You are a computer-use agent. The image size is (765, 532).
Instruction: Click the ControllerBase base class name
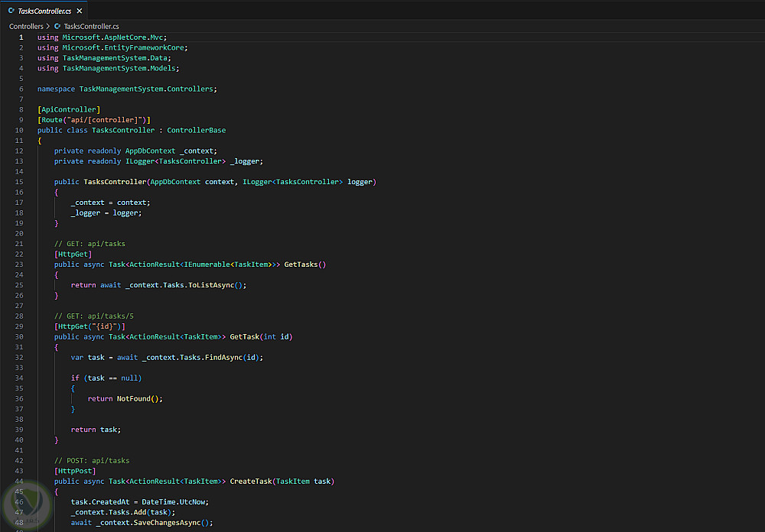196,130
